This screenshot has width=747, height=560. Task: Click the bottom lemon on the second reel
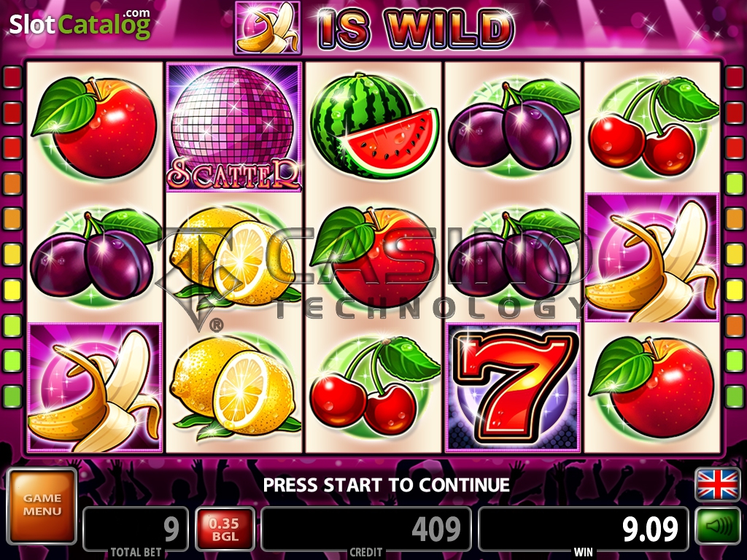(x=234, y=388)
